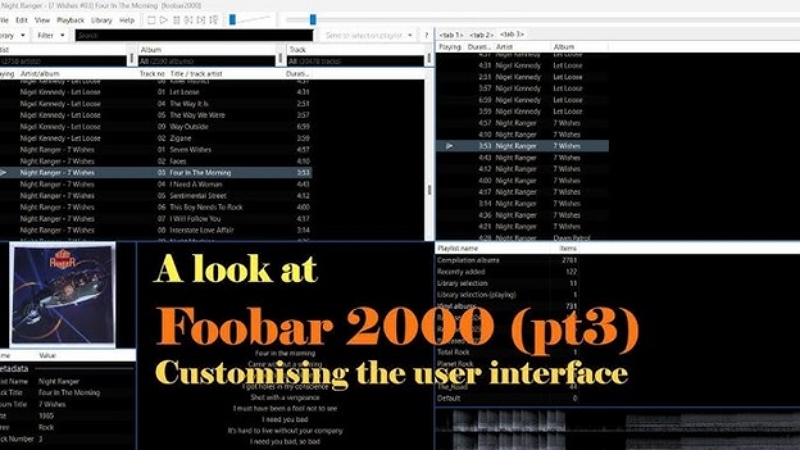Click the Pause button in toolbar
The width and height of the screenshot is (800, 450).
pyautogui.click(x=177, y=20)
